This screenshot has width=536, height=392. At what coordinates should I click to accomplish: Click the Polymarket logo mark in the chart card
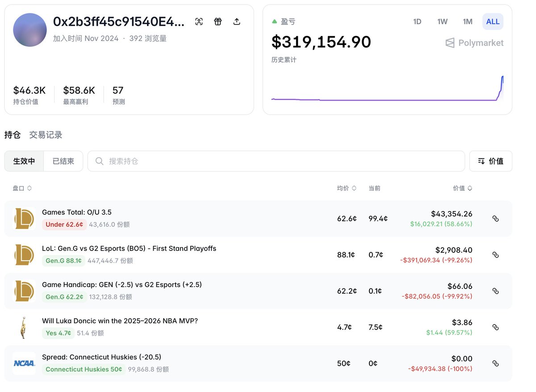pyautogui.click(x=450, y=43)
